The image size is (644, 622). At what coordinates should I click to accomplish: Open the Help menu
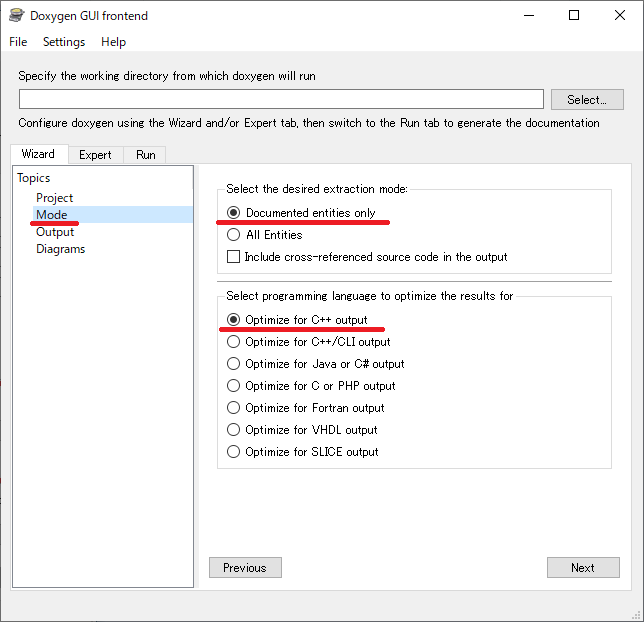click(113, 42)
